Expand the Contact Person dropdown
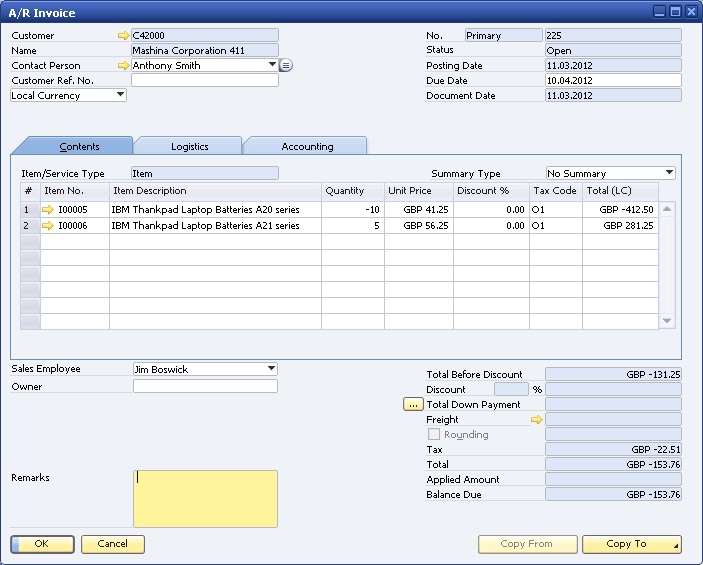703x565 pixels. 272,65
